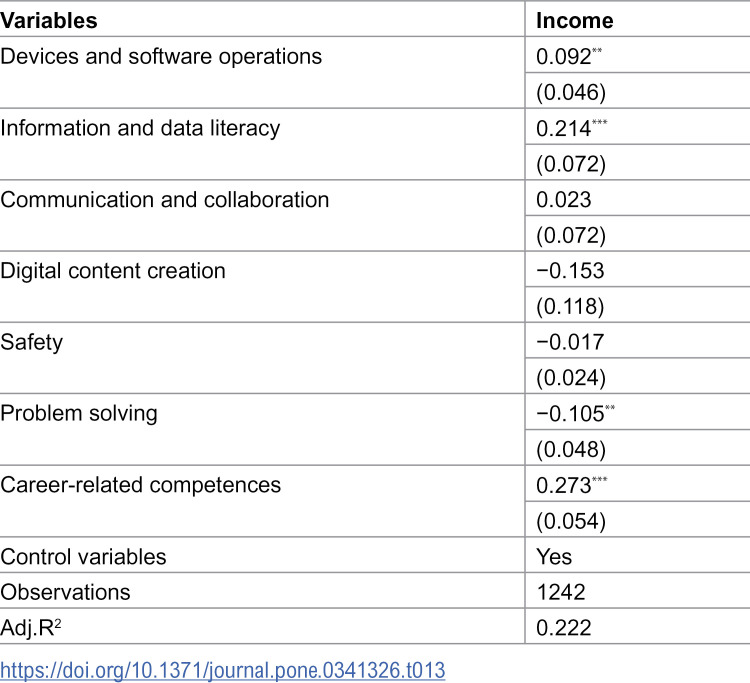The width and height of the screenshot is (750, 683).
Task: Click the Yes value for Control variables
Action: tap(554, 557)
